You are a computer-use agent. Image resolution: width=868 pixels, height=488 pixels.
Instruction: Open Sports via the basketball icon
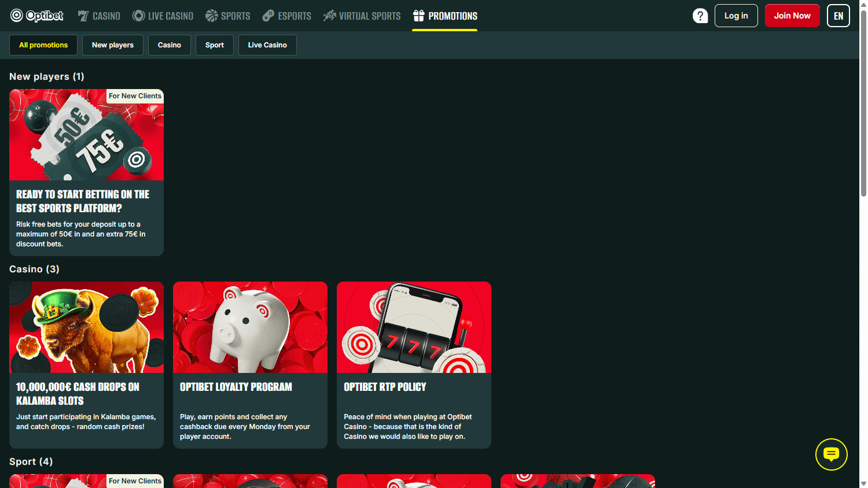[210, 16]
